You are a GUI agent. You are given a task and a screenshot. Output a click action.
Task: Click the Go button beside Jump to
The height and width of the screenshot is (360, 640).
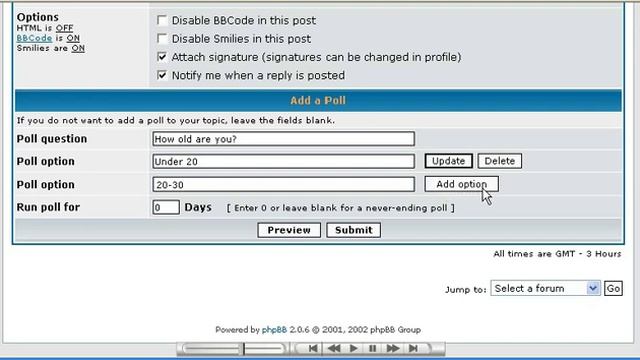tap(613, 289)
